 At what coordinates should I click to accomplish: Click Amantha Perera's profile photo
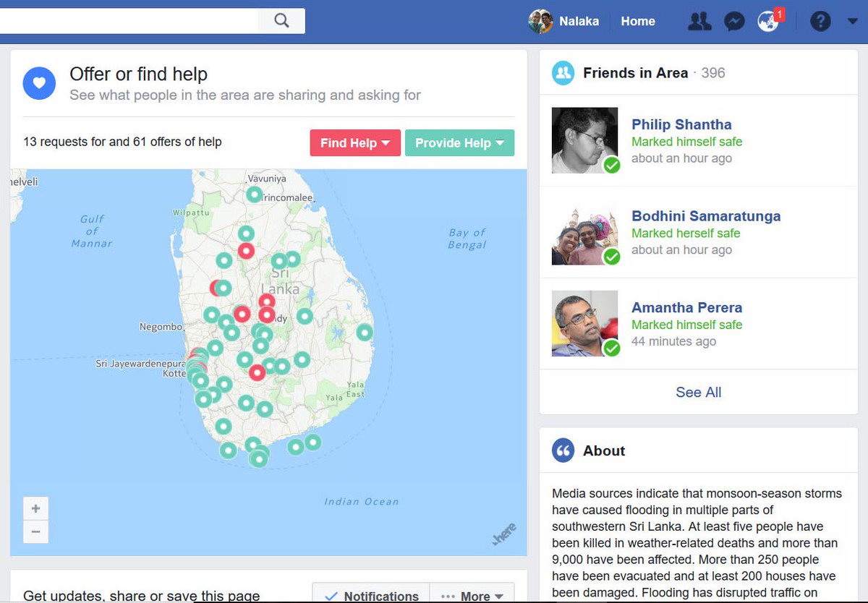584,323
